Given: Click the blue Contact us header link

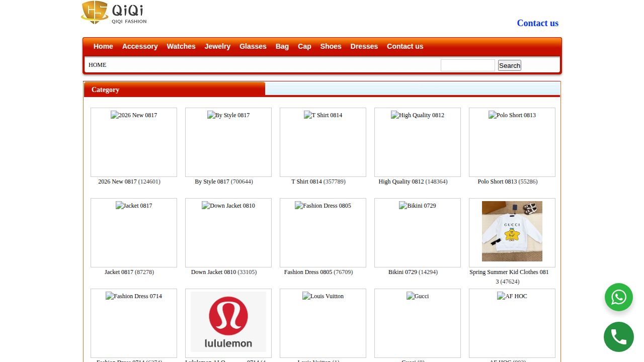Looking at the screenshot, I should pyautogui.click(x=537, y=23).
